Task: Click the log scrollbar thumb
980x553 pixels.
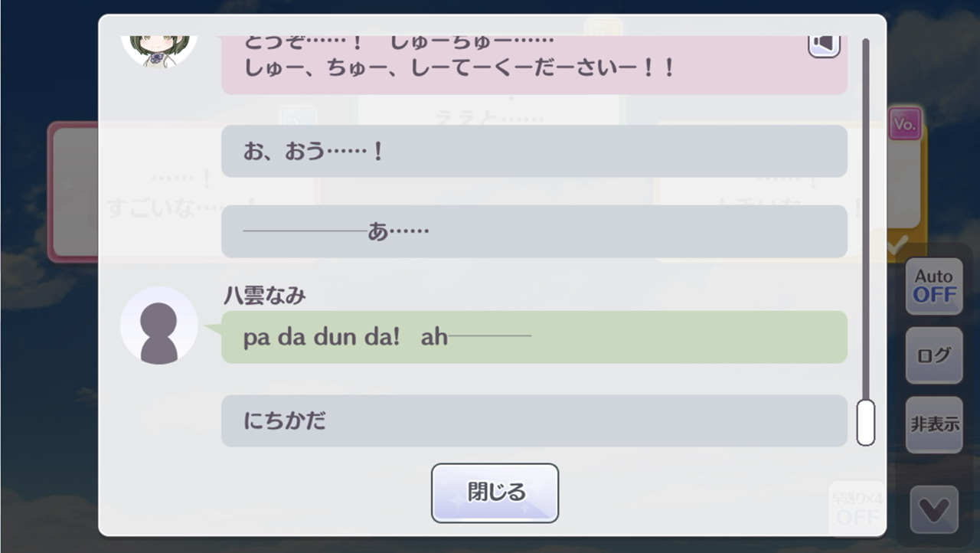Action: pos(866,422)
